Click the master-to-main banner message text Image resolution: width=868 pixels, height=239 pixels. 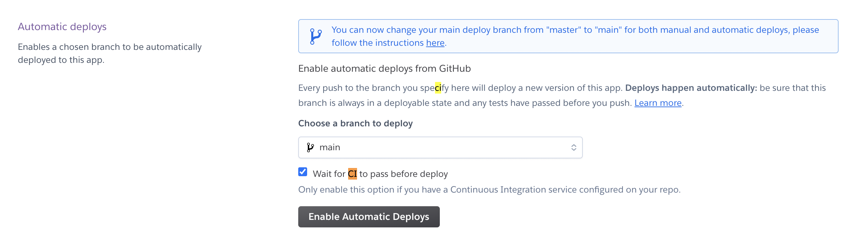575,30
